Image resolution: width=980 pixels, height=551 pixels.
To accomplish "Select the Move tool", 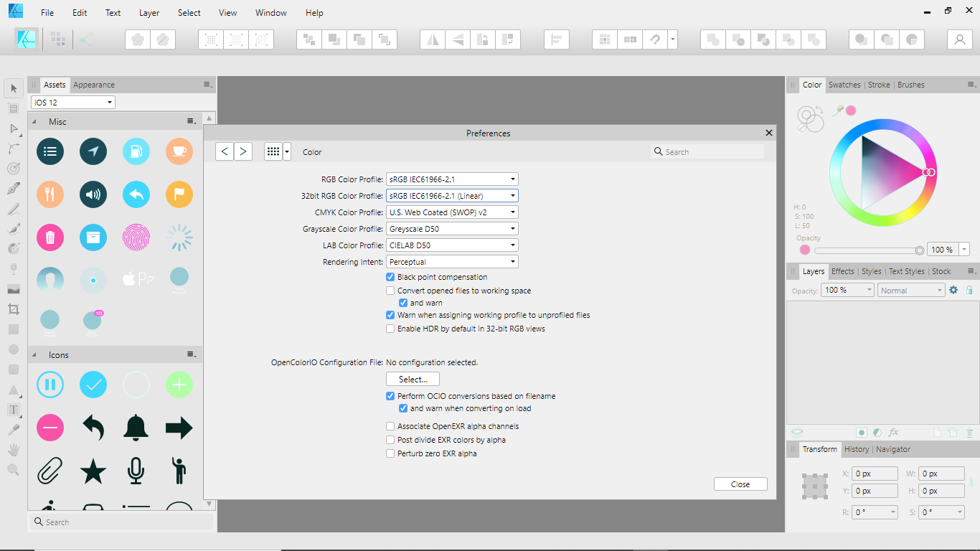I will (x=12, y=88).
